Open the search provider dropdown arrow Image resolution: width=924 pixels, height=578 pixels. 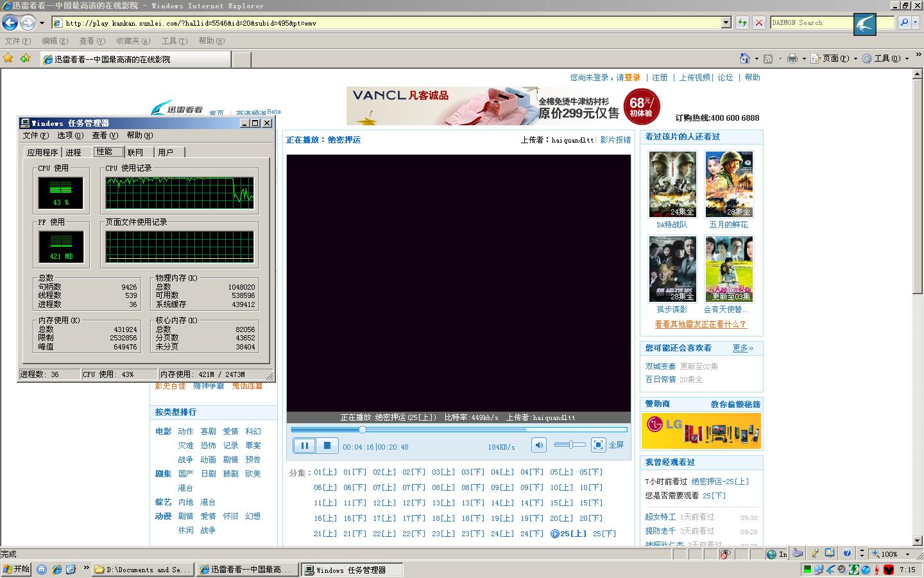[x=916, y=22]
